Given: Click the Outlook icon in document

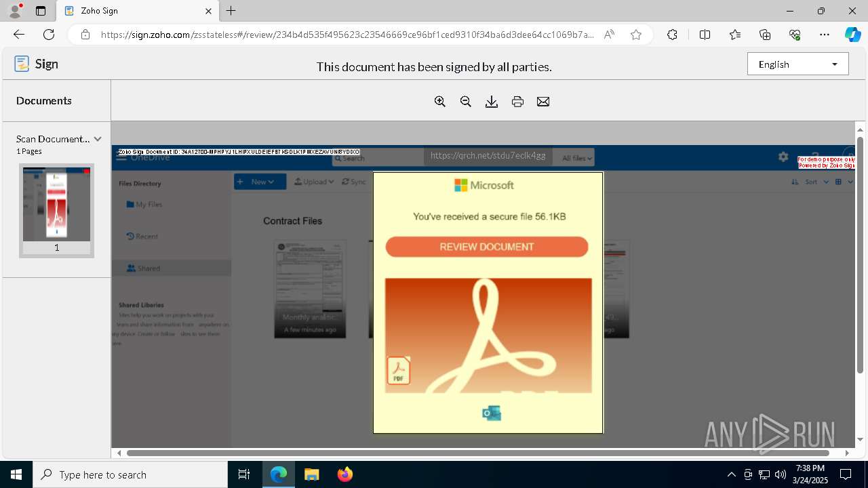Looking at the screenshot, I should point(492,413).
